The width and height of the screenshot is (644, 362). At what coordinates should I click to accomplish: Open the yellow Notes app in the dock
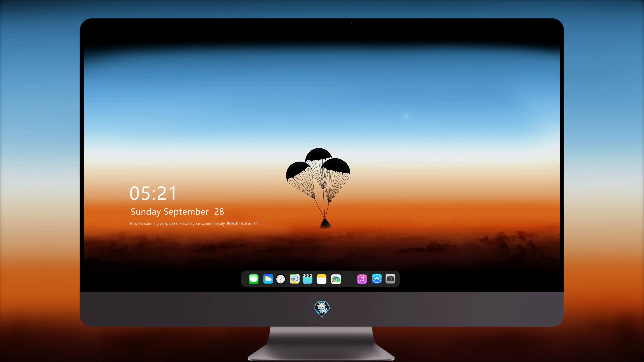[x=321, y=279]
